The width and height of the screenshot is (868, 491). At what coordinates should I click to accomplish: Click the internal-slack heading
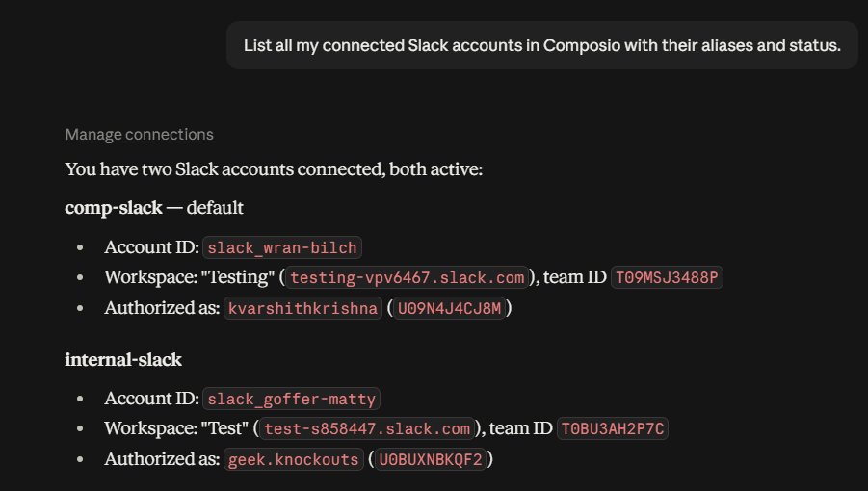click(123, 359)
